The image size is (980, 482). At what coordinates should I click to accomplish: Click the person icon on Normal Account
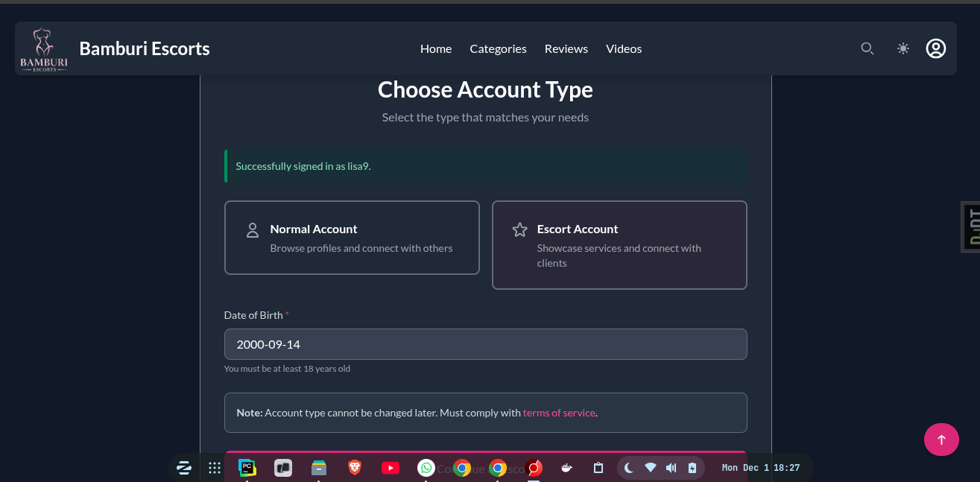pyautogui.click(x=253, y=230)
